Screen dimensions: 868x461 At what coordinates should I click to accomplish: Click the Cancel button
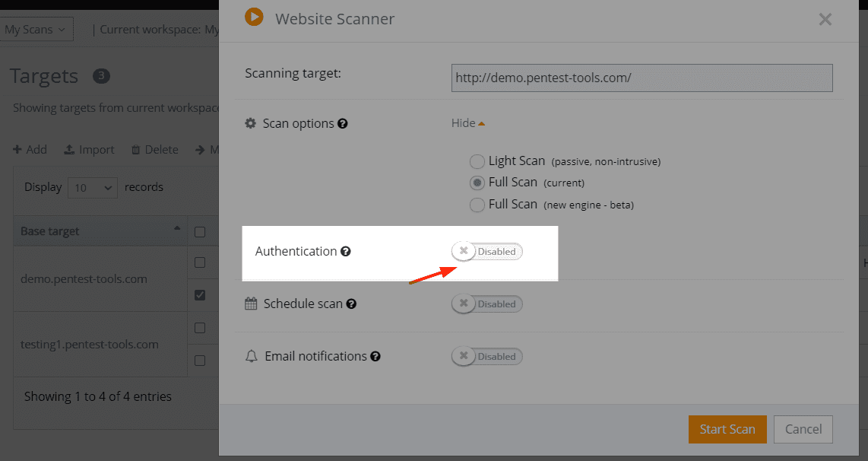pyautogui.click(x=803, y=429)
